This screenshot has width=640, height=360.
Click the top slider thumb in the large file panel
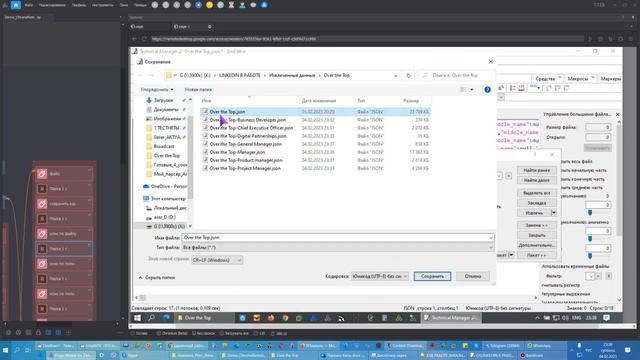pyautogui.click(x=590, y=213)
